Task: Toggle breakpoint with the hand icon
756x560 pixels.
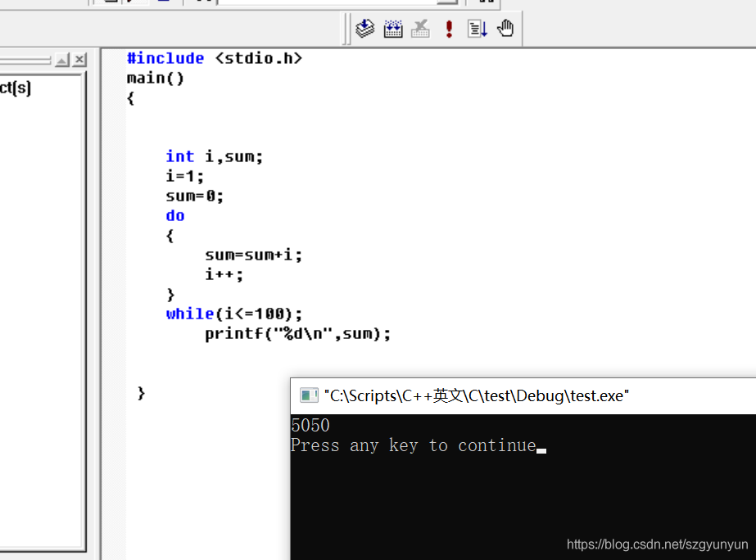Action: [x=505, y=28]
